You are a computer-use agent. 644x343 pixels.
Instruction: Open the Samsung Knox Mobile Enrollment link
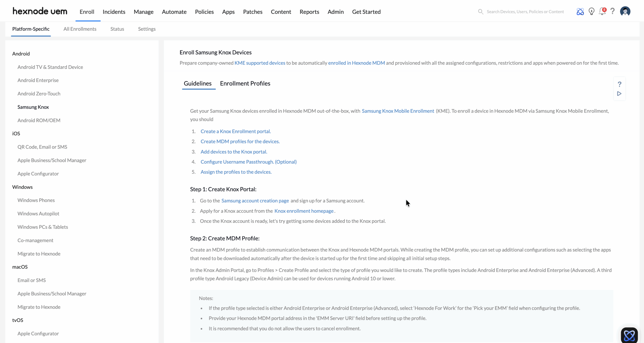click(x=398, y=111)
